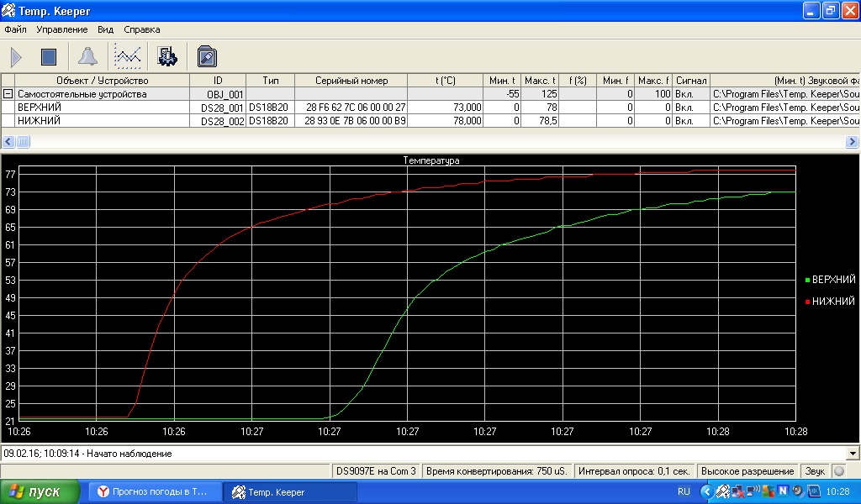Screen dimensions: 861x504
Task: Open the Файл menu
Action: pyautogui.click(x=15, y=29)
